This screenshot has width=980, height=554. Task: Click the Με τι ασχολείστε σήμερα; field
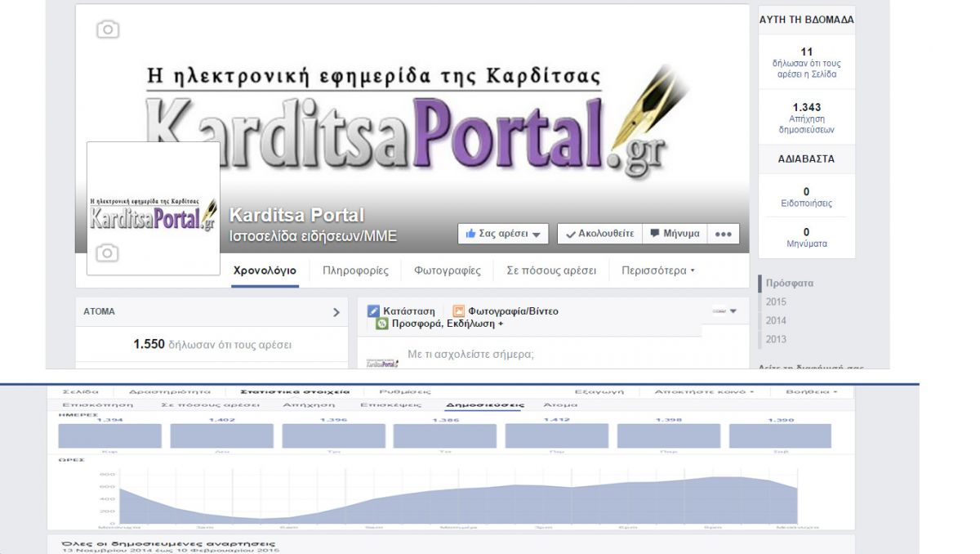coord(470,355)
